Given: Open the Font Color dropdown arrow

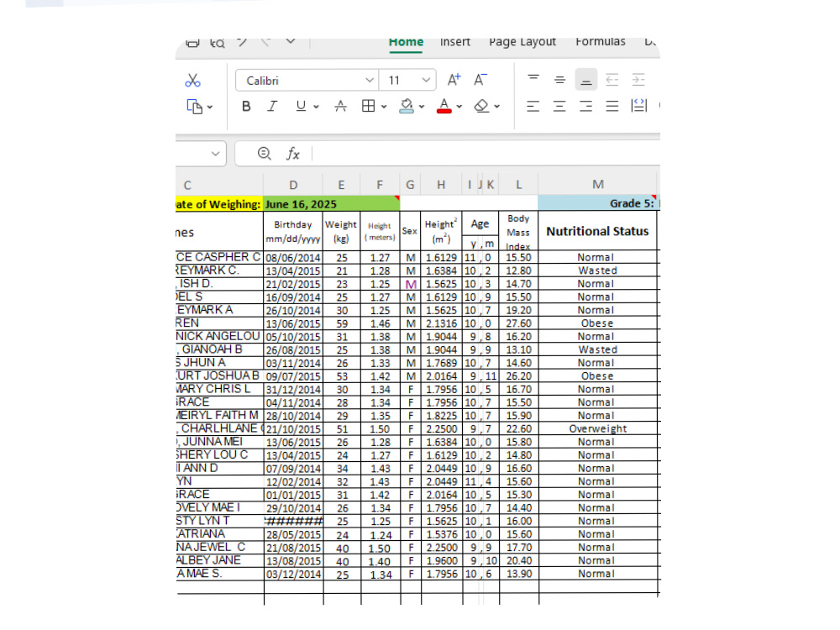Looking at the screenshot, I should [459, 107].
